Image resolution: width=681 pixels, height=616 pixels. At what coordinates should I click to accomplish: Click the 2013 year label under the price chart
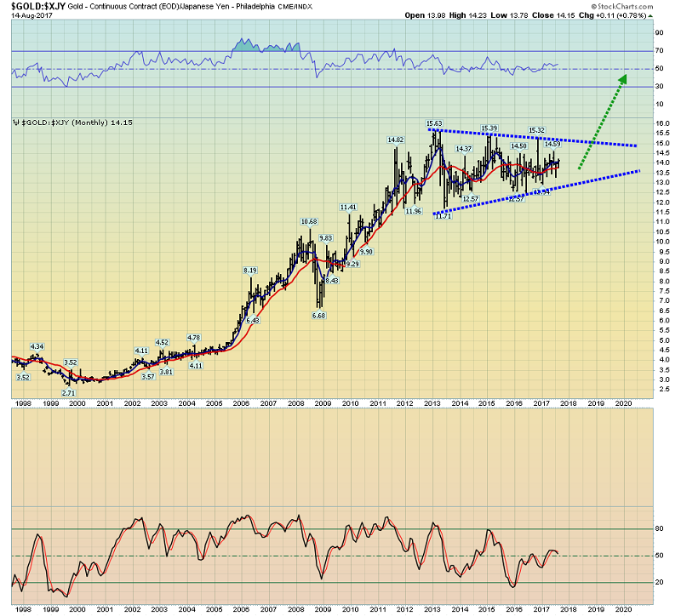432,404
